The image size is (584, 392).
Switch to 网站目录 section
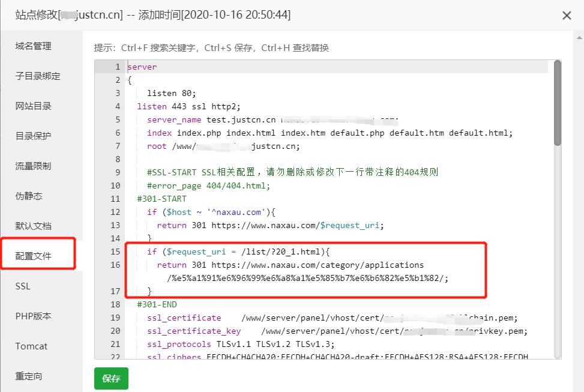pos(34,106)
